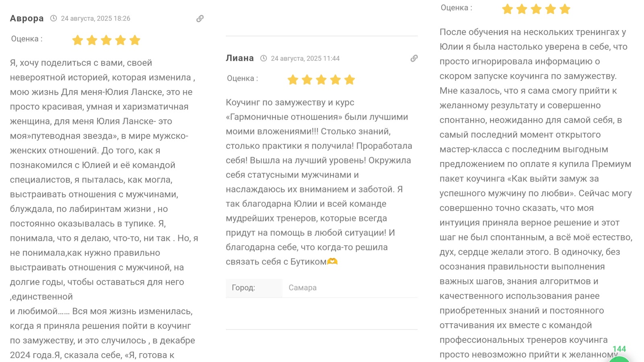The image size is (644, 362).
Task: Click Оценка label in Лиана's review
Action: point(242,78)
